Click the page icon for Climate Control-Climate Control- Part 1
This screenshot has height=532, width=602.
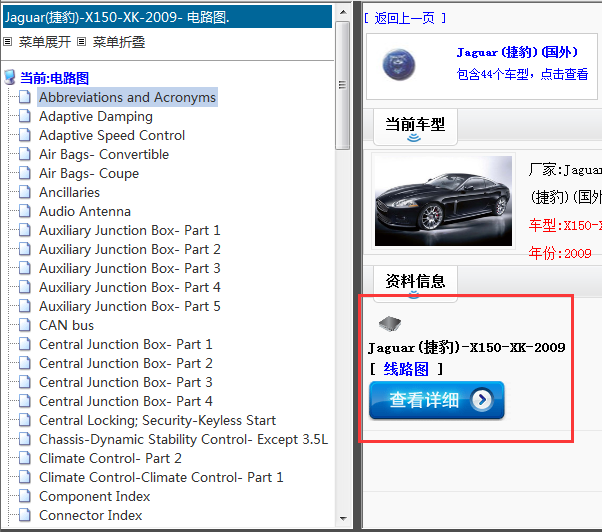pyautogui.click(x=25, y=477)
